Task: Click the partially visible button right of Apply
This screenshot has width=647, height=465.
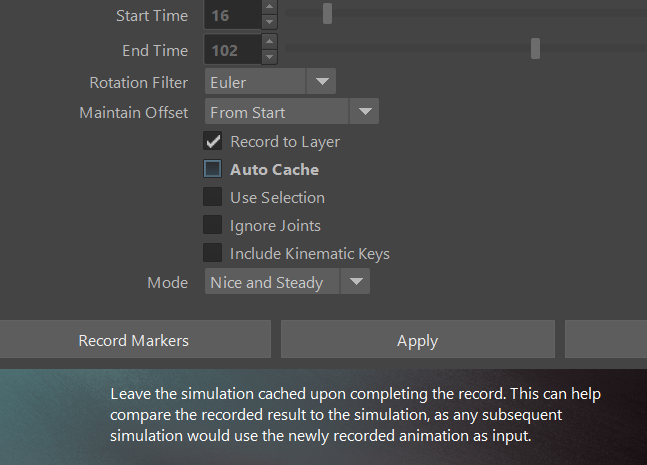Action: [605, 340]
